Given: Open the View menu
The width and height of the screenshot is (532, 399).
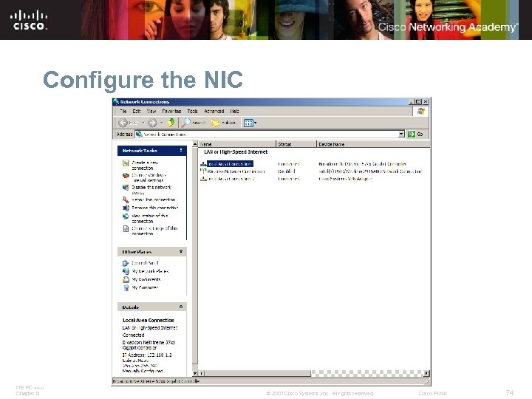Looking at the screenshot, I should pos(151,111).
